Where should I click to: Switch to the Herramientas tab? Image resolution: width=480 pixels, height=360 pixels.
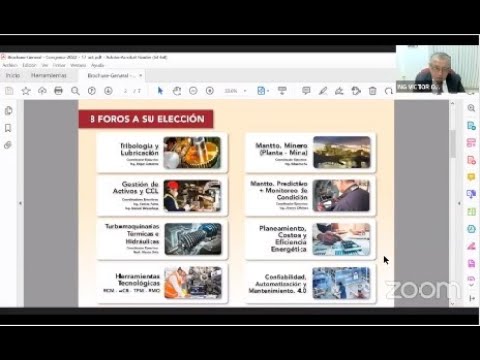(x=49, y=75)
